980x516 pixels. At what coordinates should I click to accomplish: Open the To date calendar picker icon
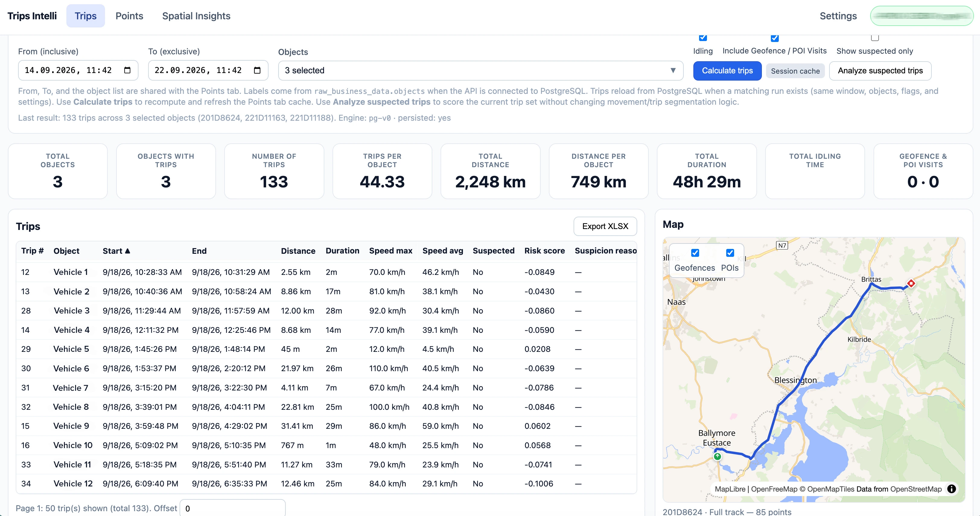(257, 70)
